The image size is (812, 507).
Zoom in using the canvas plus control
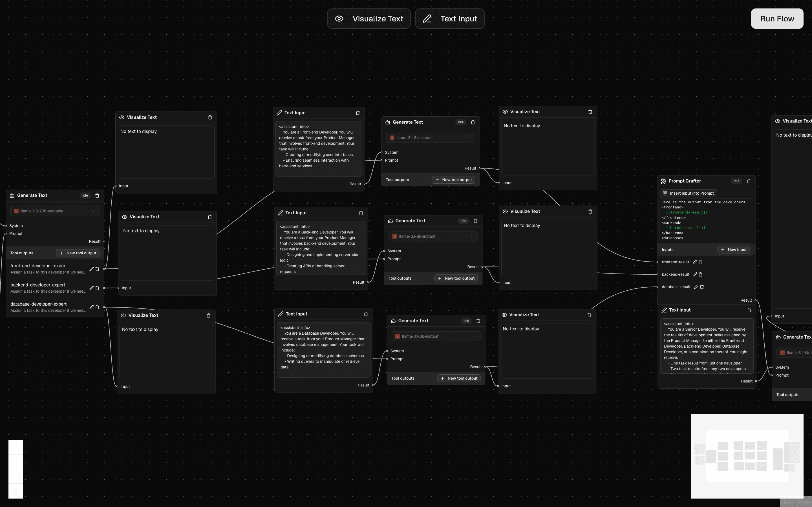pyautogui.click(x=16, y=447)
